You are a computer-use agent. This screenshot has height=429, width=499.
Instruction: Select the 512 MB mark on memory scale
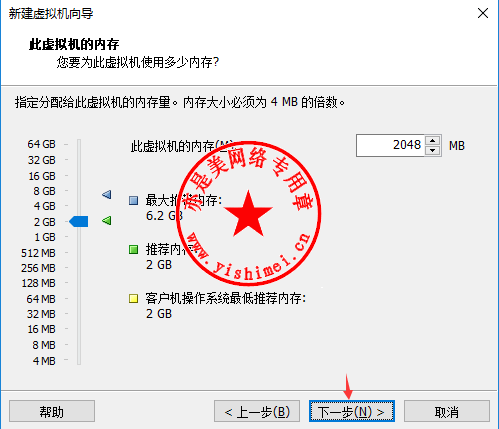point(38,253)
